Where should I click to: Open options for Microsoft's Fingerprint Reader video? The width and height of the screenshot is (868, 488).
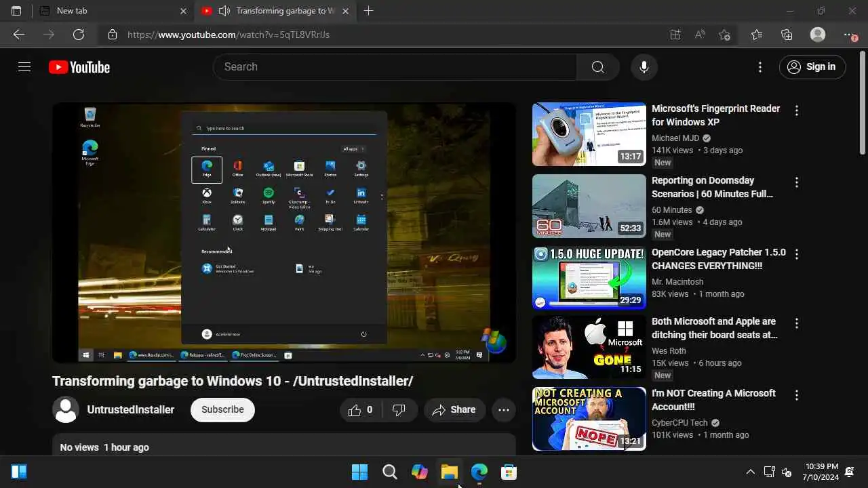pyautogui.click(x=797, y=110)
